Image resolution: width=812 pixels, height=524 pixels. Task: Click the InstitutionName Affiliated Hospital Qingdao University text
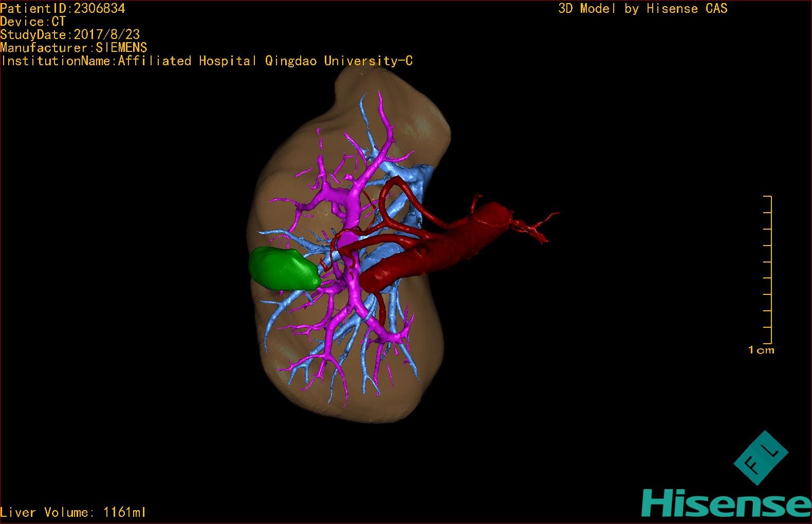207,61
